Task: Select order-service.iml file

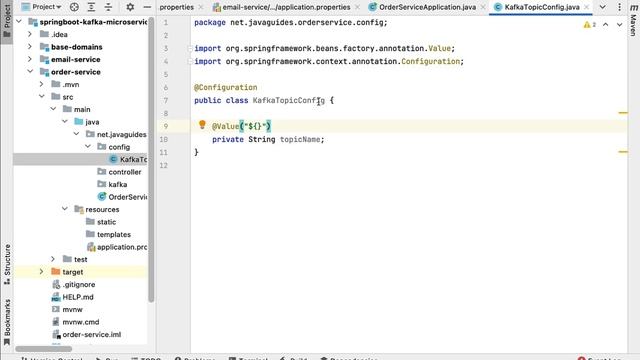Action: coord(87,334)
